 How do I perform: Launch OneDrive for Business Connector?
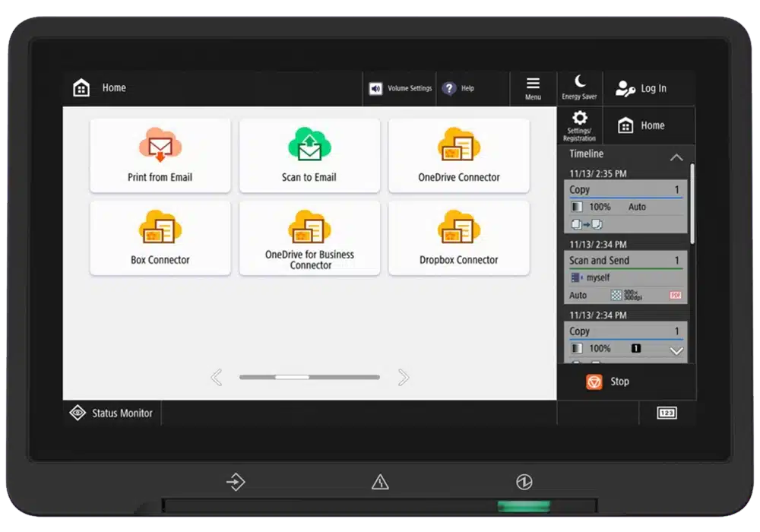pos(309,239)
